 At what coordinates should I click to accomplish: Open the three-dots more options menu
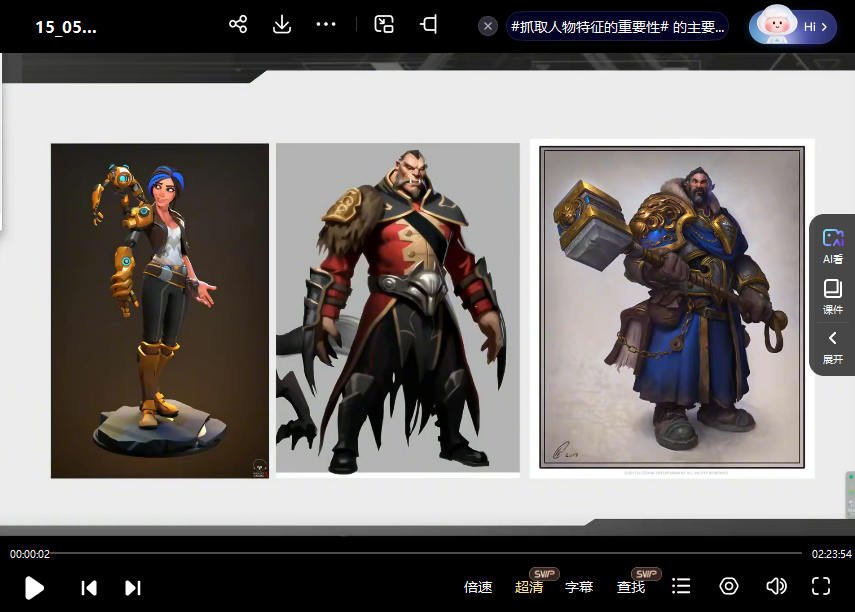tap(326, 25)
